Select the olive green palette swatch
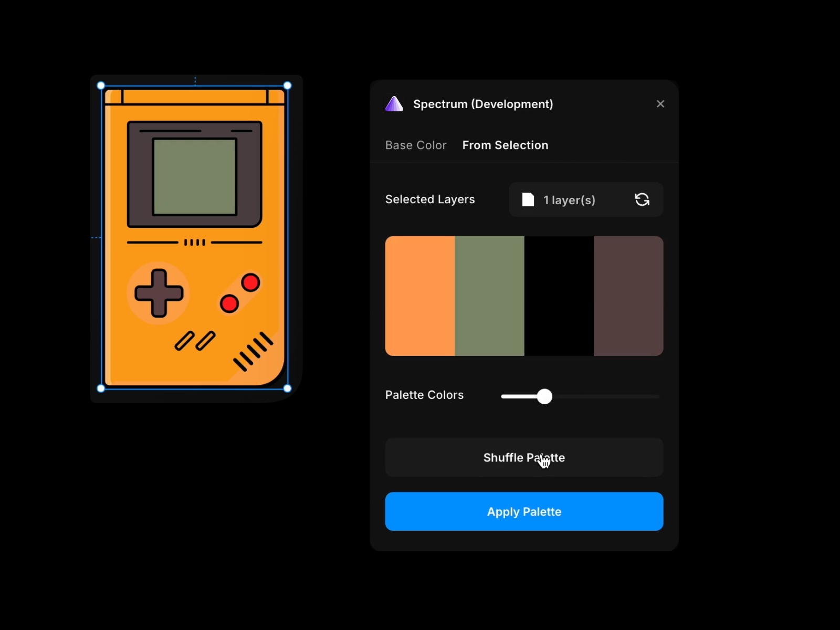The image size is (840, 630). coord(490,296)
